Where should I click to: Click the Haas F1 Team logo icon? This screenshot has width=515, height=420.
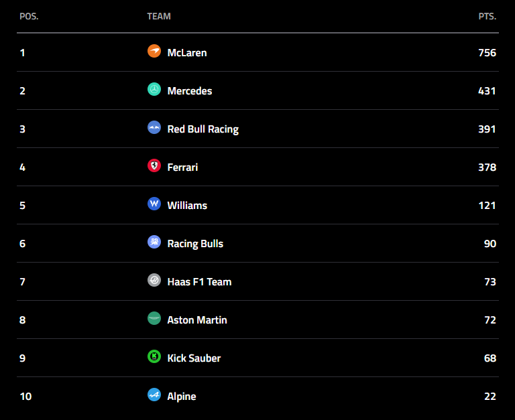pyautogui.click(x=154, y=281)
